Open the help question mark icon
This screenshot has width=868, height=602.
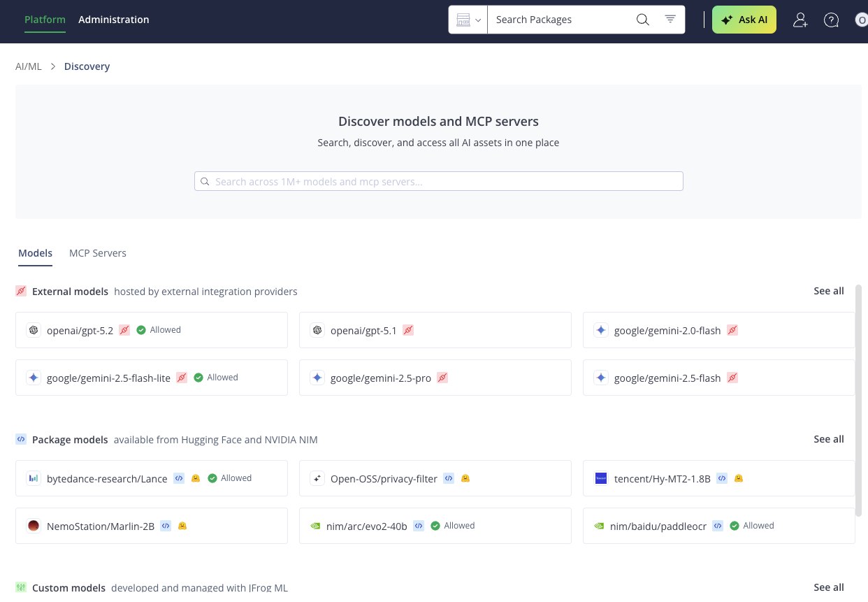click(x=831, y=20)
